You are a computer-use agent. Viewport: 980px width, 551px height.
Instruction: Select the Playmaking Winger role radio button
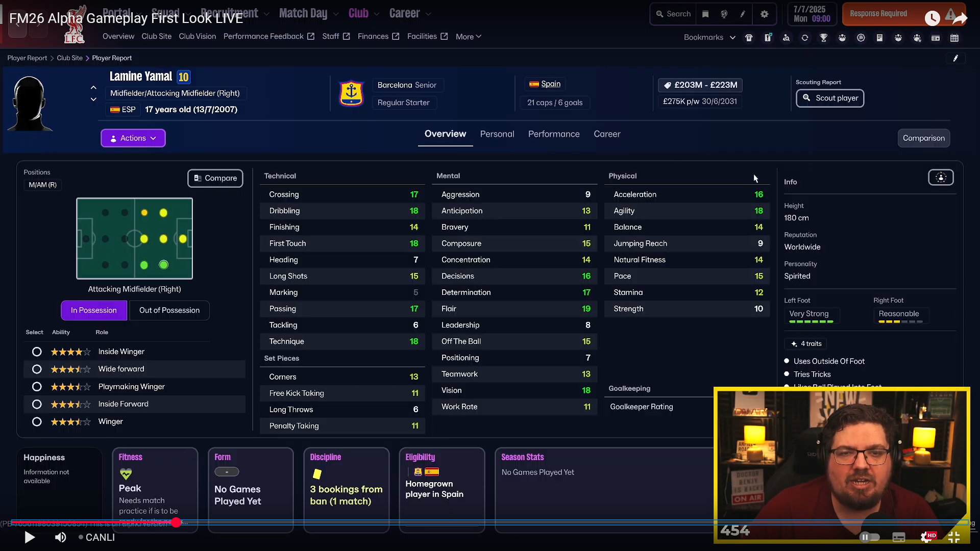pos(37,387)
